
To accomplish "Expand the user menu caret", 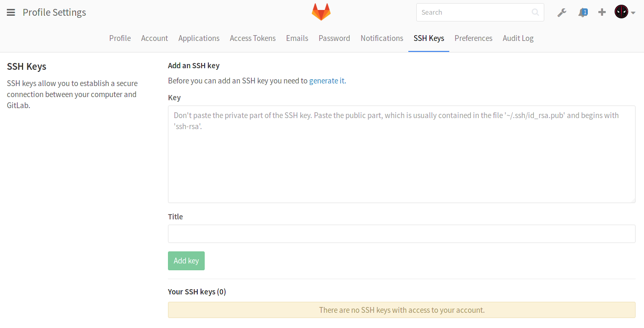I will tap(633, 13).
